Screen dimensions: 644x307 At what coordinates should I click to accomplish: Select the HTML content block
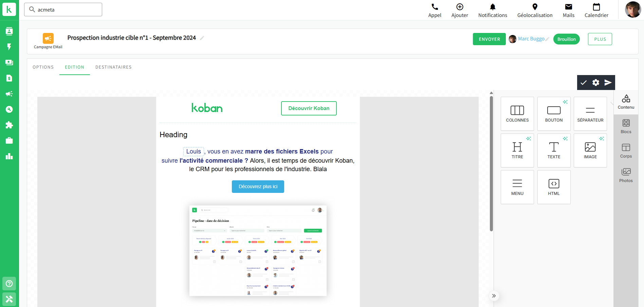554,187
